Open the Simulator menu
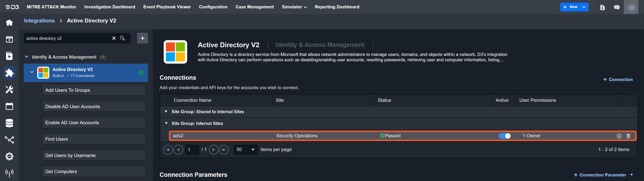The image size is (644, 181). 294,7
